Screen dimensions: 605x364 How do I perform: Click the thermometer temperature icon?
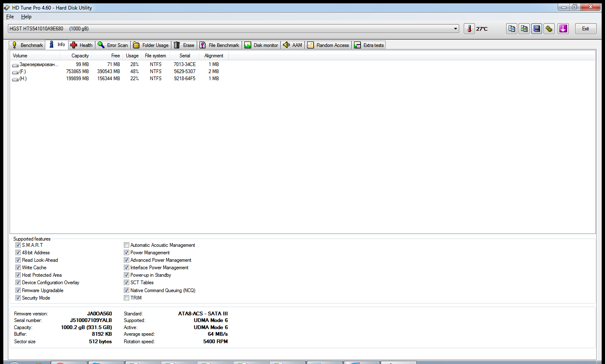(469, 29)
